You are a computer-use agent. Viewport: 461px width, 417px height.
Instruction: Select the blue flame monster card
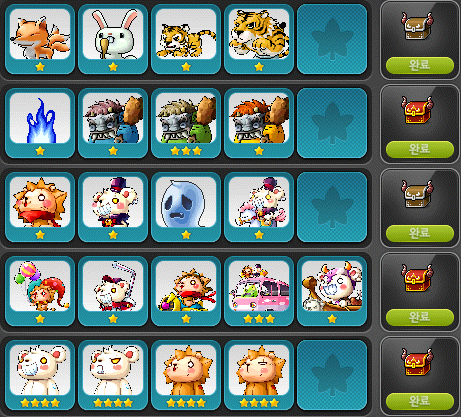(40, 123)
